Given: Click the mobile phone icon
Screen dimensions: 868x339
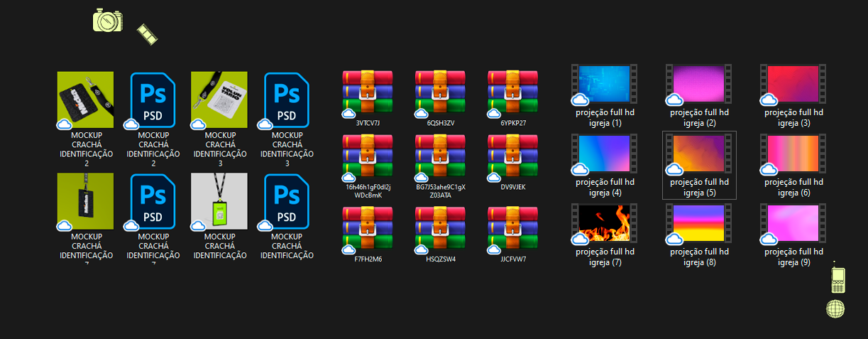Looking at the screenshot, I should pyautogui.click(x=838, y=279).
